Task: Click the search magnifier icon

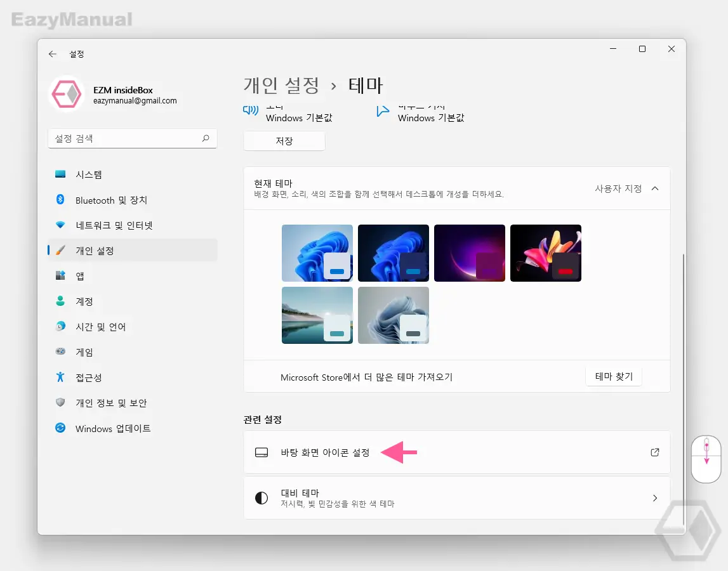Action: click(206, 138)
